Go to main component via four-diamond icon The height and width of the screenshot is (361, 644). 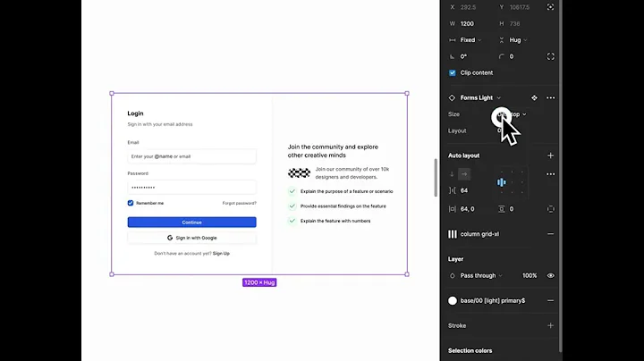pos(534,97)
